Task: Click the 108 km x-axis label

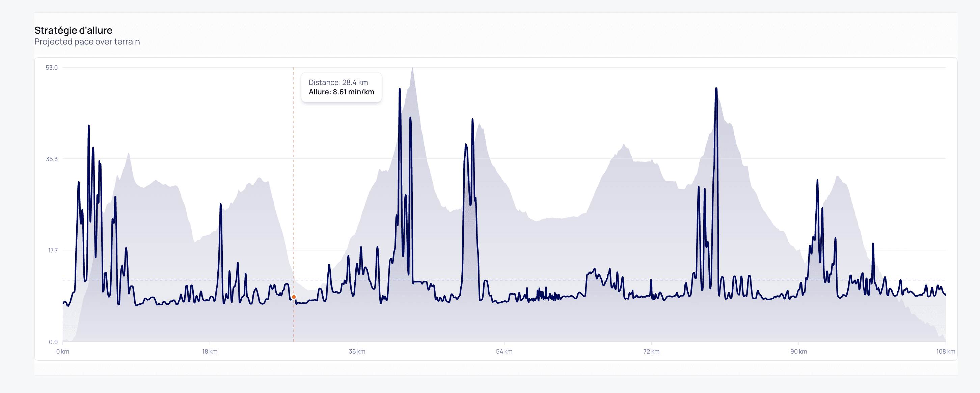Action: [945, 351]
